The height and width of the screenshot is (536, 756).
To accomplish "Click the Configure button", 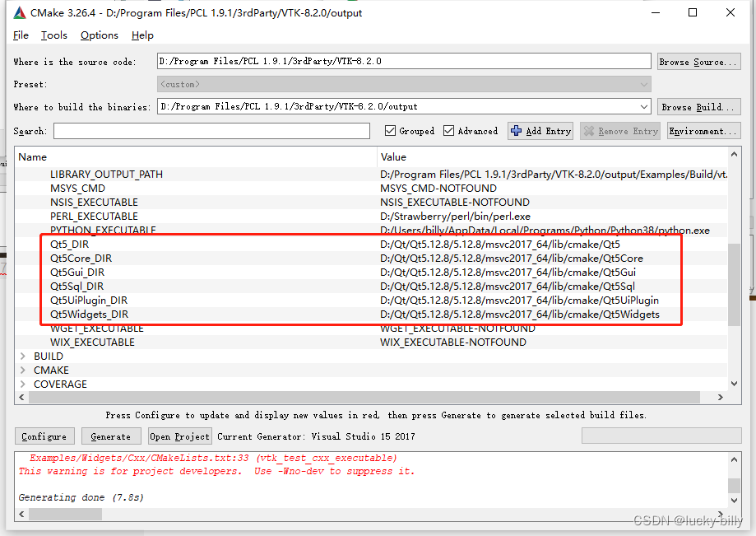I will coord(44,436).
